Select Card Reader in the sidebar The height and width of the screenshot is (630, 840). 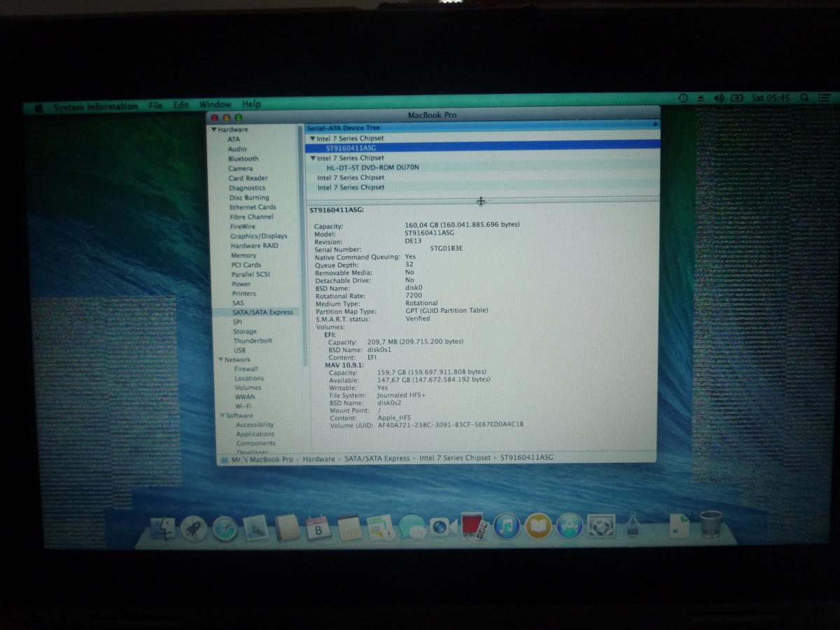click(248, 178)
